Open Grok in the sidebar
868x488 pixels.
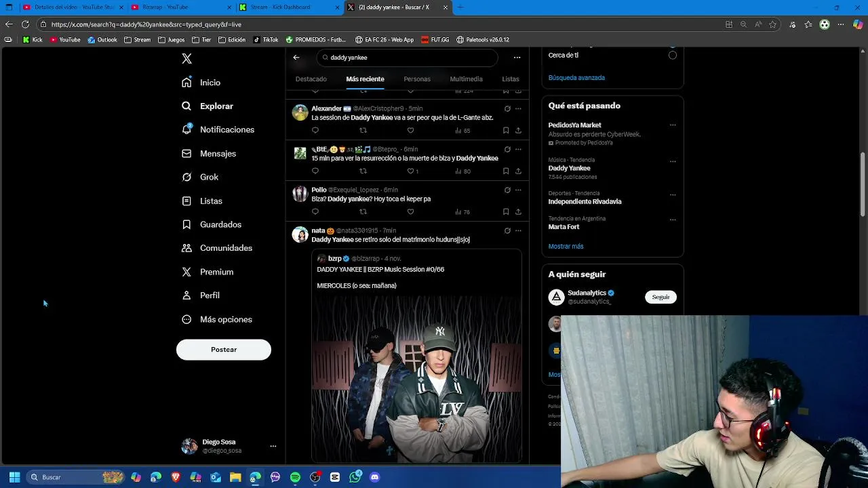[200, 178]
